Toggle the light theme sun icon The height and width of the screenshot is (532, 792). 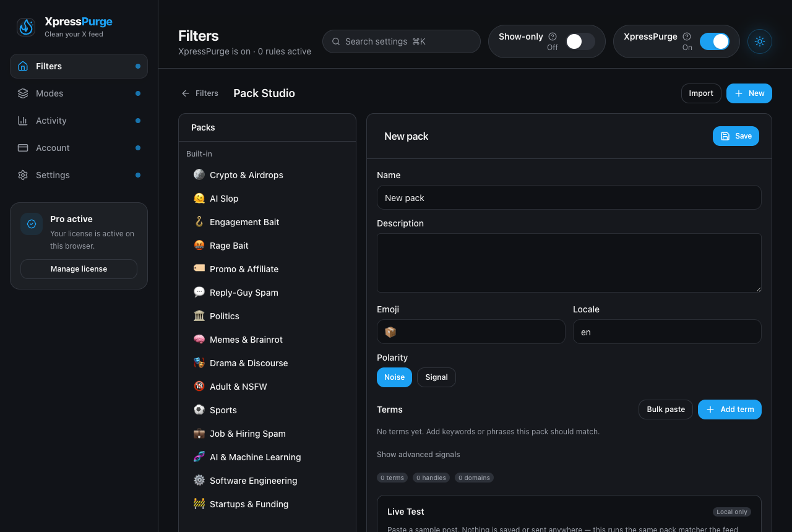click(x=760, y=41)
